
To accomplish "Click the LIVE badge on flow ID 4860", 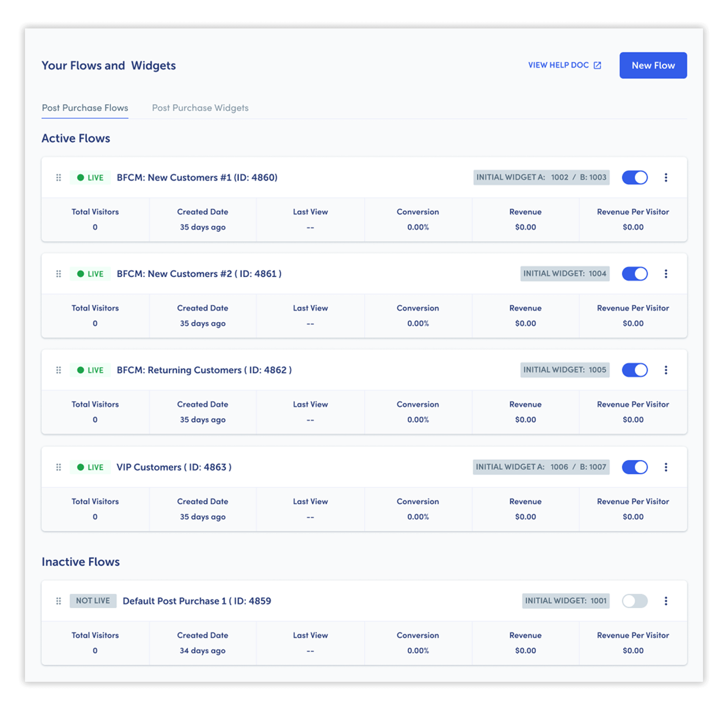I will point(90,177).
